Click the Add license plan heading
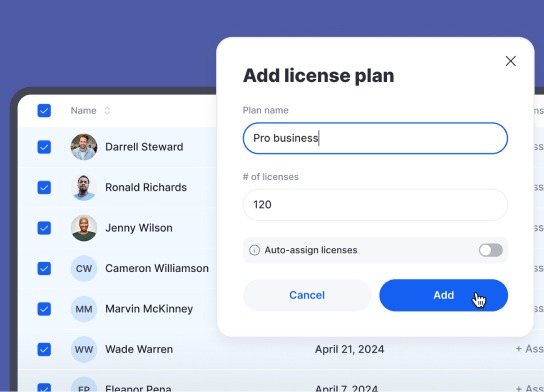The width and height of the screenshot is (544, 392). (x=318, y=76)
